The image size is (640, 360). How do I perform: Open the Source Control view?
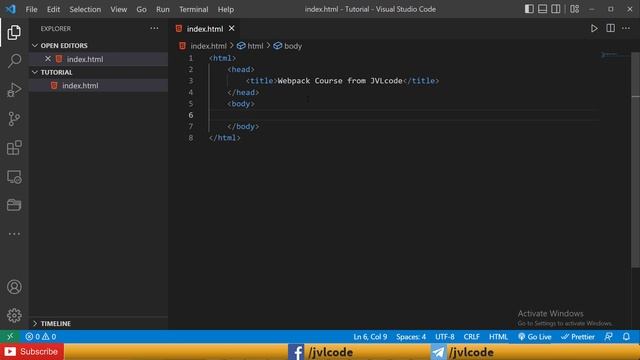(x=14, y=119)
